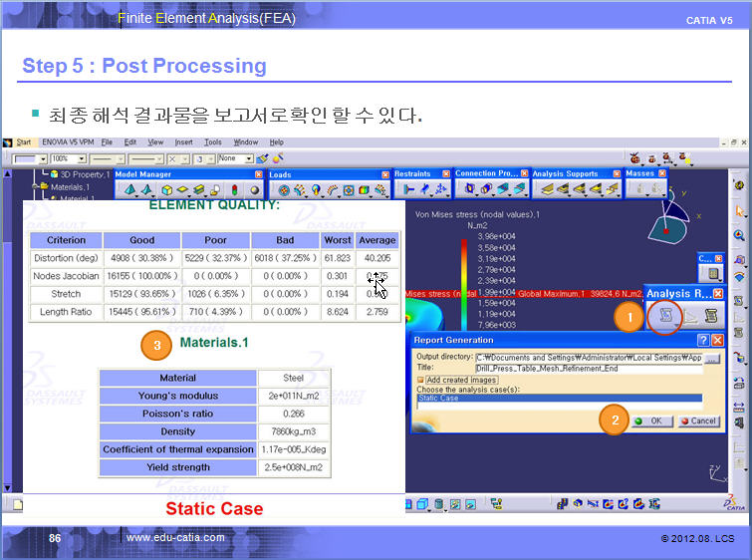Toggle the Add created images checkbox

pos(421,380)
